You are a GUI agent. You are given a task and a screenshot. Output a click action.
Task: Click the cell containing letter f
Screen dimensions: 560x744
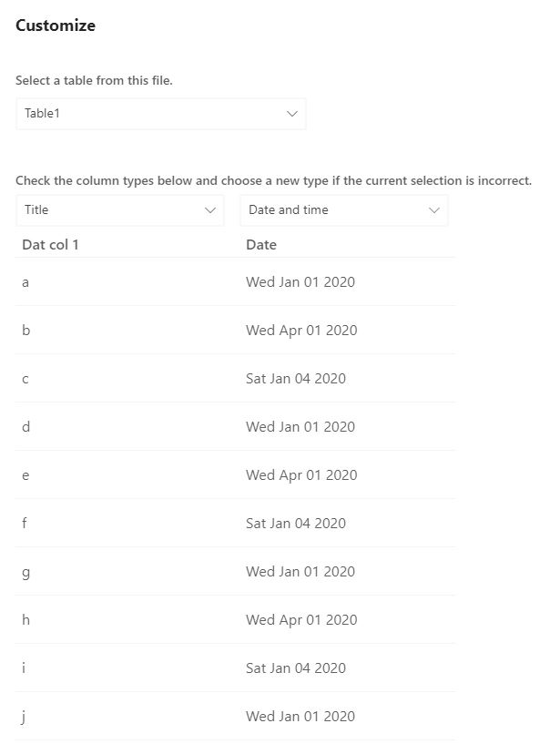coord(25,524)
